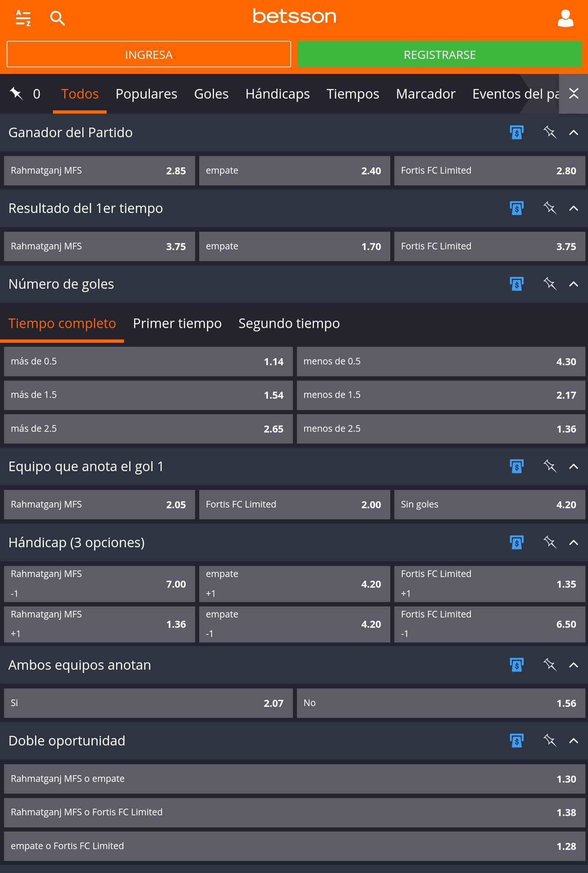Select empate o Fortis FC Limited at 1.28
Screen dimensions: 588x873
pyautogui.click(x=294, y=846)
